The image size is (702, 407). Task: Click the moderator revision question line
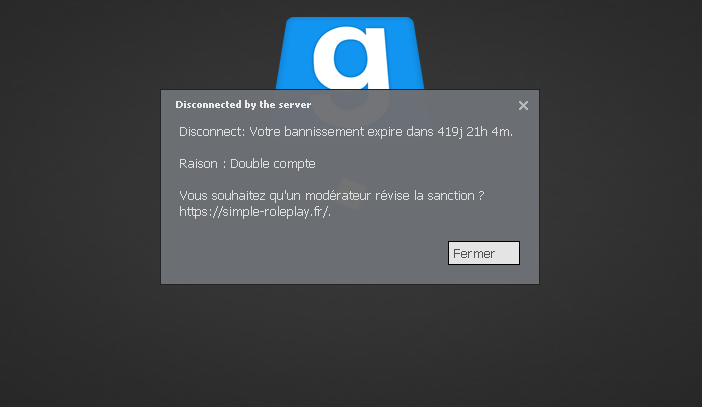click(332, 196)
